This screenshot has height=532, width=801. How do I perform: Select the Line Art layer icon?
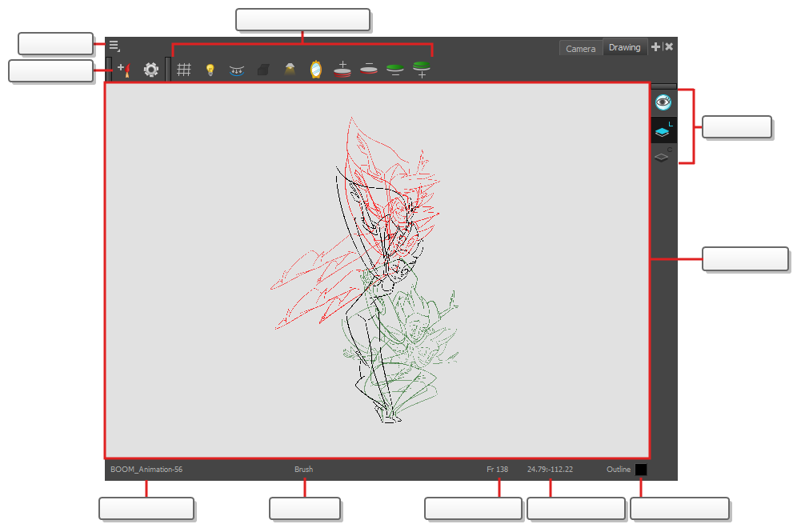click(x=663, y=131)
